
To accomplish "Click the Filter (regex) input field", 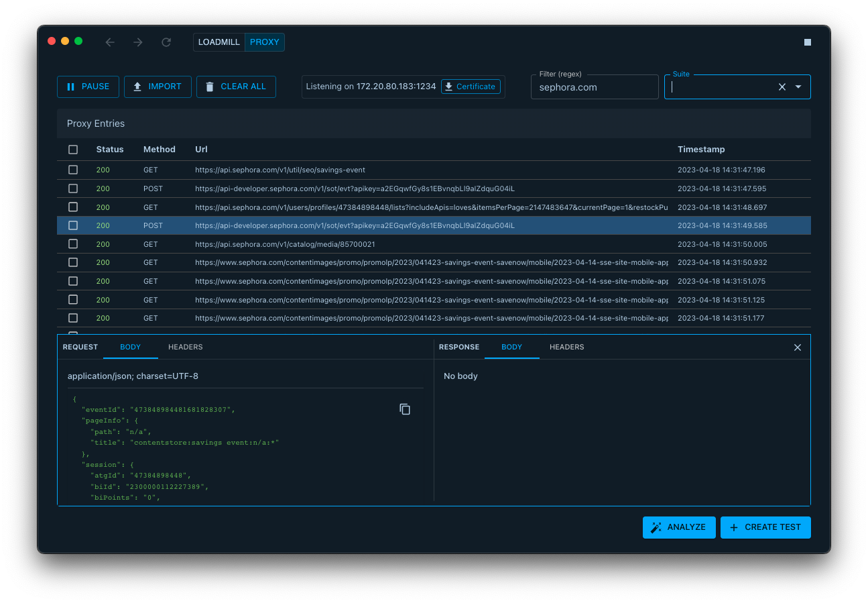I will click(594, 87).
